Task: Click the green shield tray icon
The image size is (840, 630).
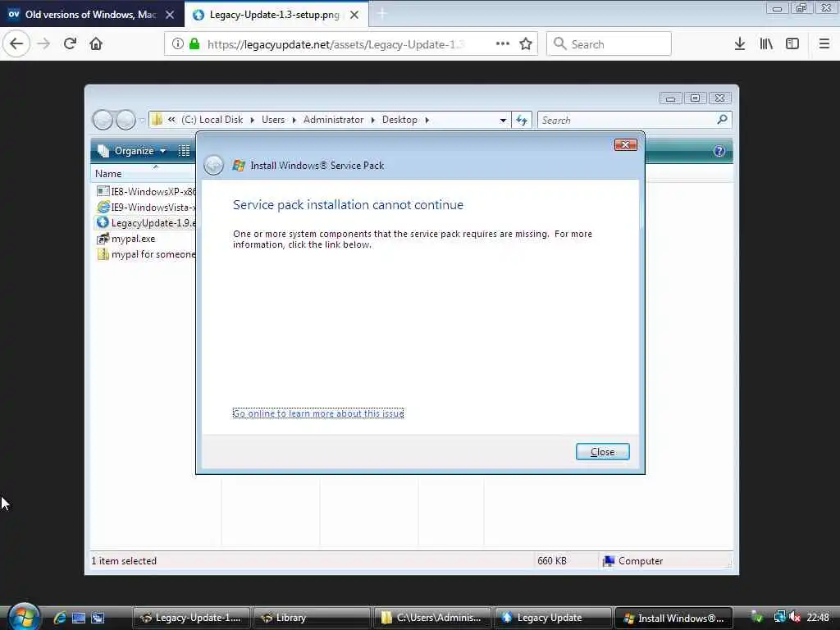Action: point(757,618)
